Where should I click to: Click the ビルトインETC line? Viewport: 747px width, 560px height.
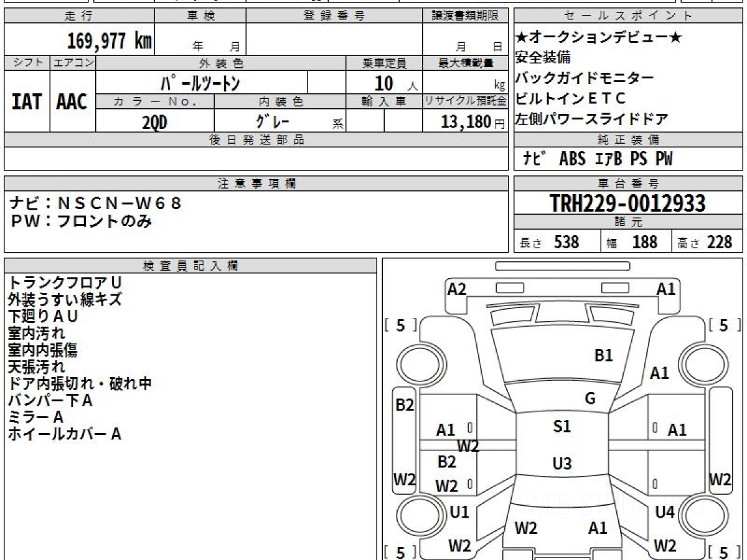coord(570,98)
